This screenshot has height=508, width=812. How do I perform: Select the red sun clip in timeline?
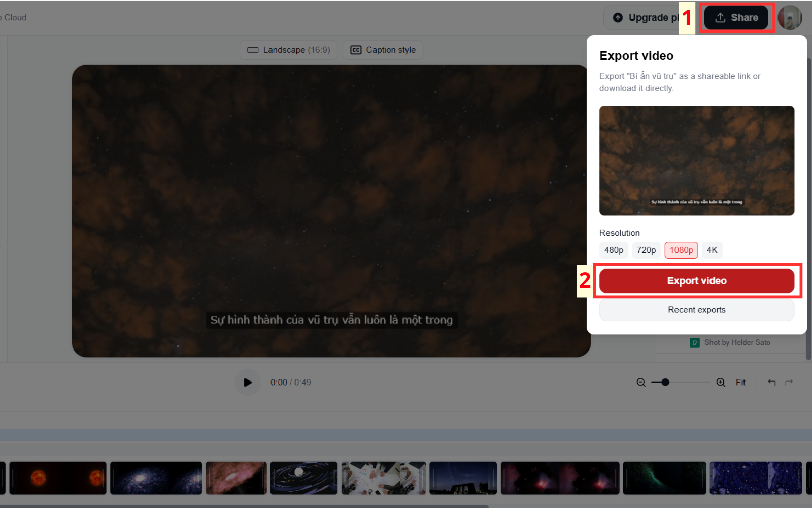click(58, 478)
